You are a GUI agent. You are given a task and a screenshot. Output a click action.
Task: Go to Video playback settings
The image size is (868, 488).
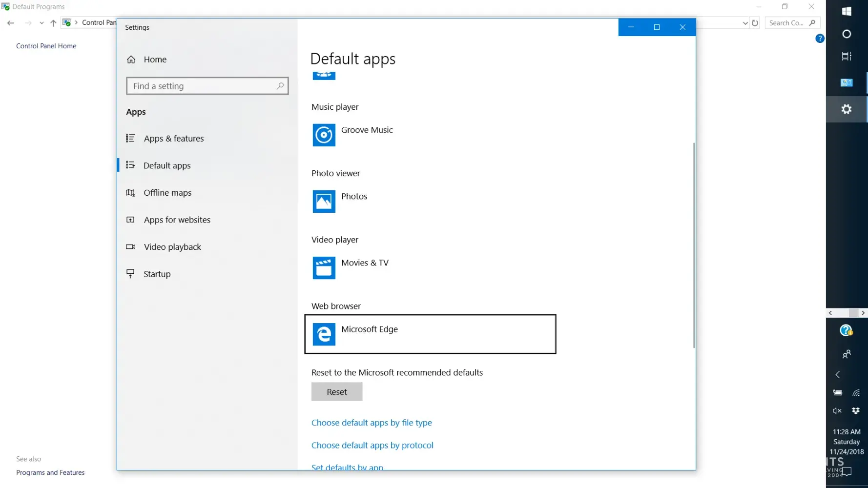click(172, 247)
